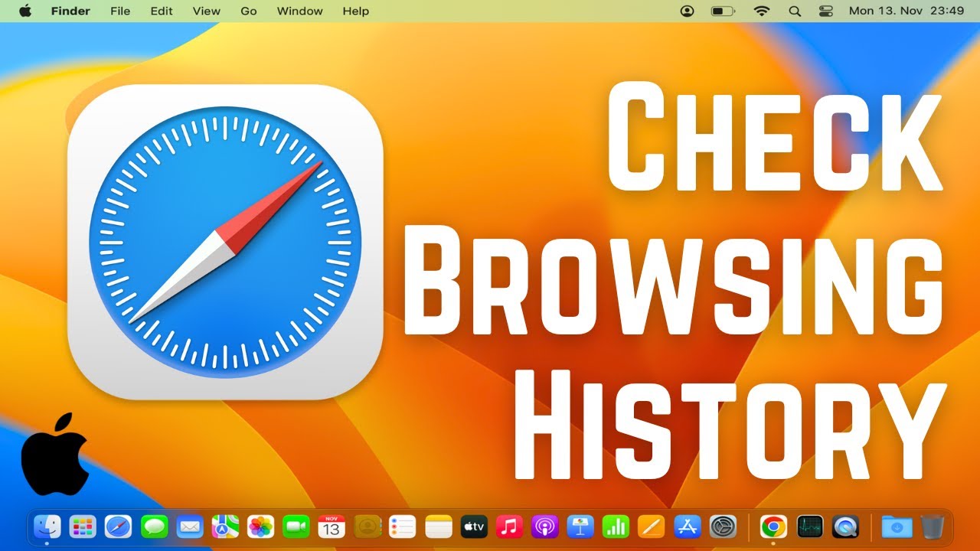The image size is (980, 551).
Task: Open the Window menu
Action: click(x=300, y=11)
